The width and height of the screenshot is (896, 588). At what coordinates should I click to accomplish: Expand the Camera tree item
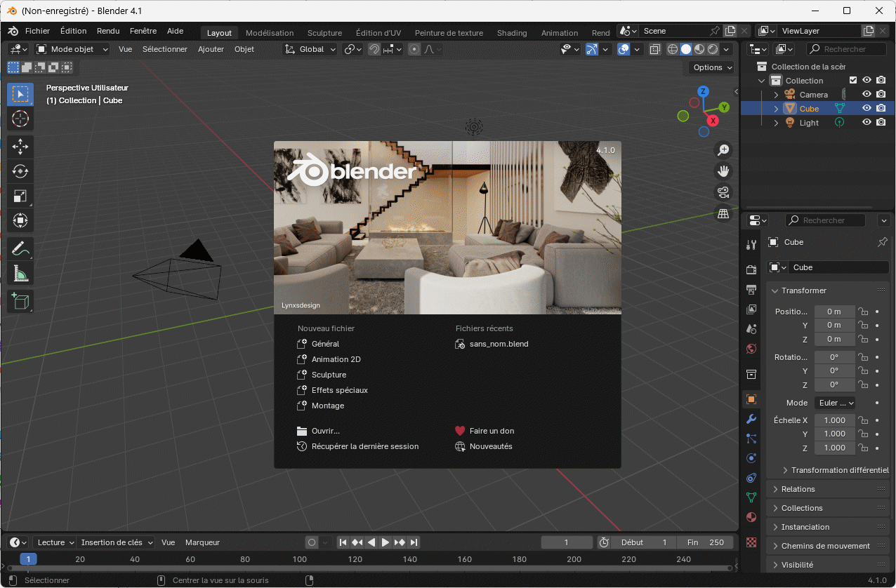(x=776, y=95)
